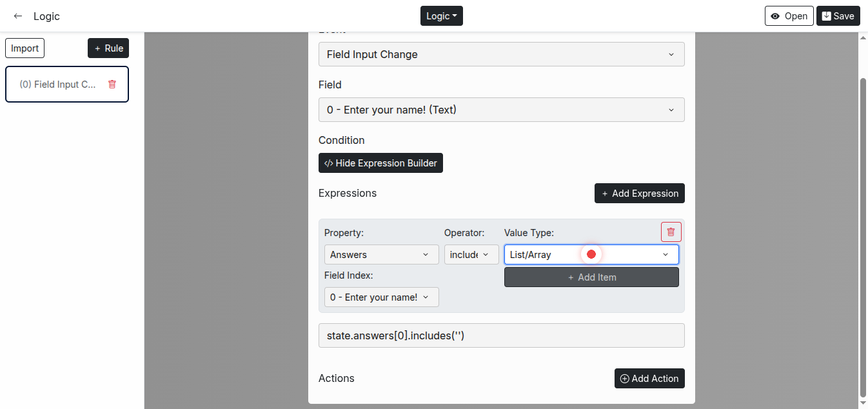The width and height of the screenshot is (868, 409).
Task: Click the back arrow icon
Action: click(x=18, y=16)
